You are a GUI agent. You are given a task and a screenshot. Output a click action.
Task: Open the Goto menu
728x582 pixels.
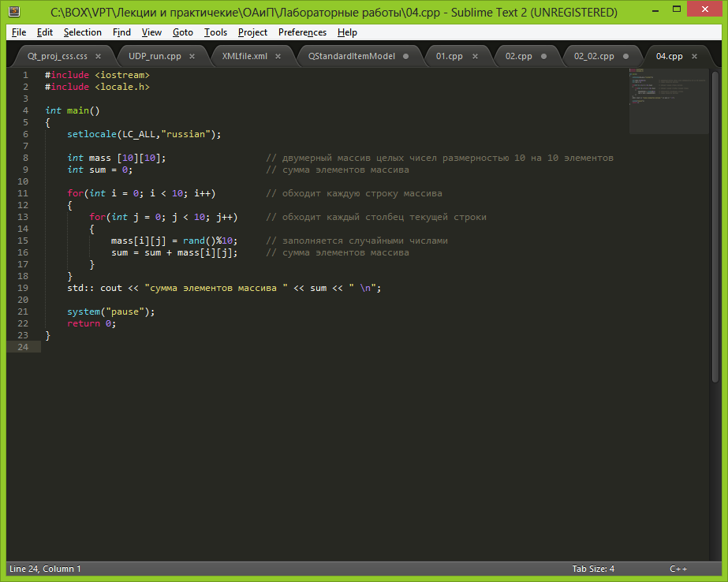pyautogui.click(x=183, y=32)
